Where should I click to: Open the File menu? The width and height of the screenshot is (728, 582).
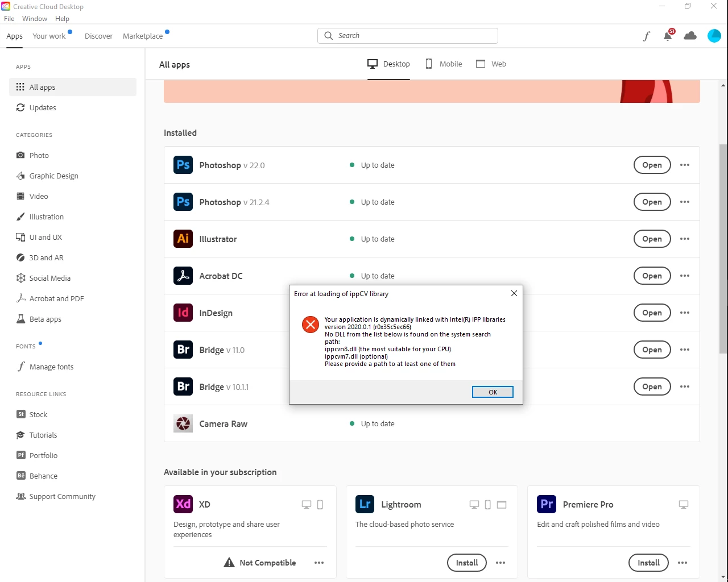9,19
